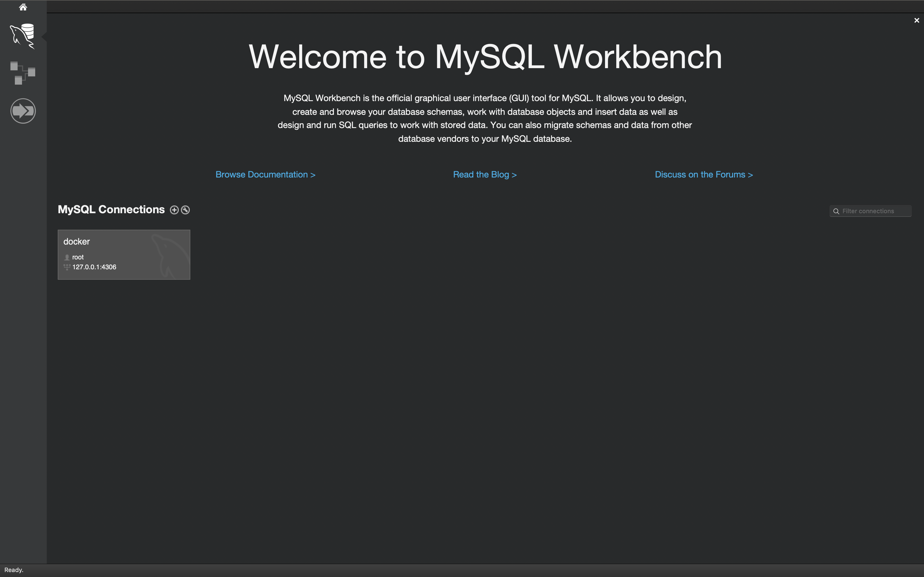Open the Browse Documentation link
Screen dimensions: 924x577
click(265, 174)
